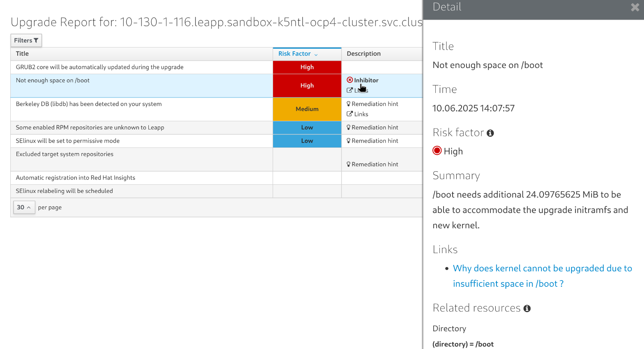The height and width of the screenshot is (349, 644).
Task: Click the Remediation hint lightbulb for Berkeley DB
Action: pos(348,104)
